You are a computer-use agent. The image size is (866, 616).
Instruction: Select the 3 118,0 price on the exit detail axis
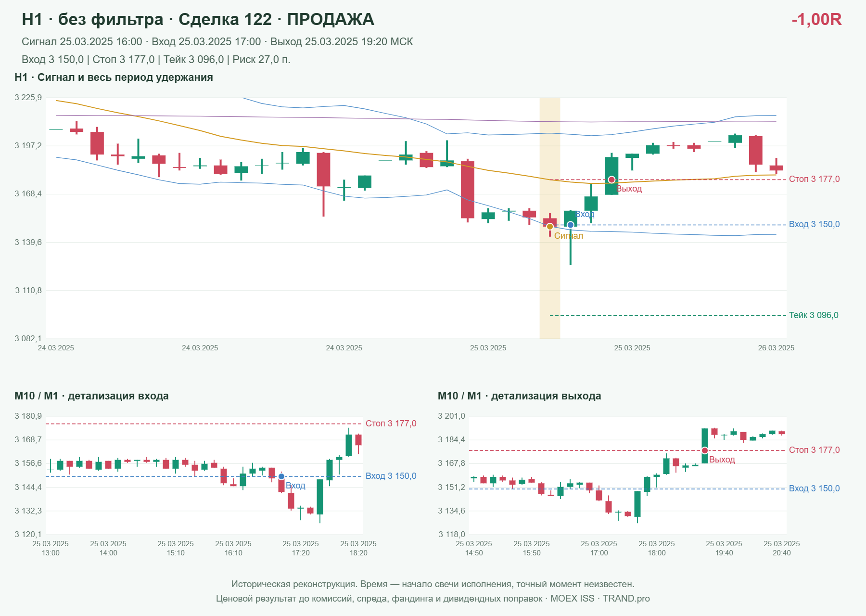pos(452,534)
